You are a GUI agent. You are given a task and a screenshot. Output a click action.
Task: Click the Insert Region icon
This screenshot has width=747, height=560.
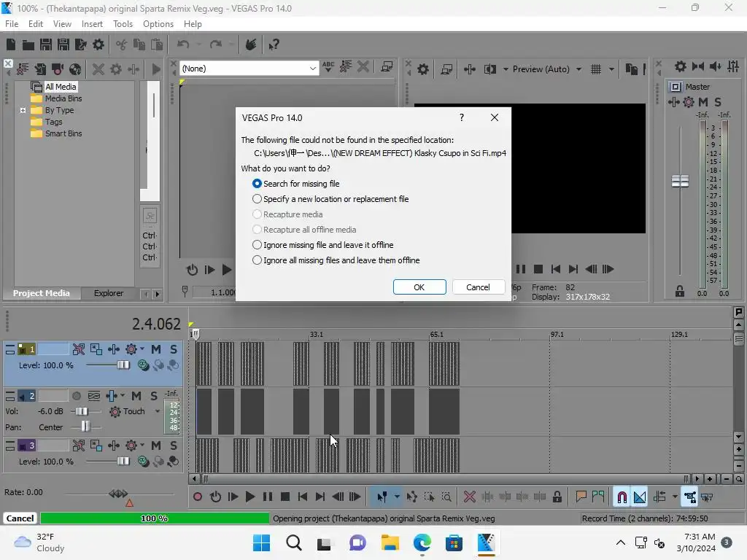tap(598, 497)
